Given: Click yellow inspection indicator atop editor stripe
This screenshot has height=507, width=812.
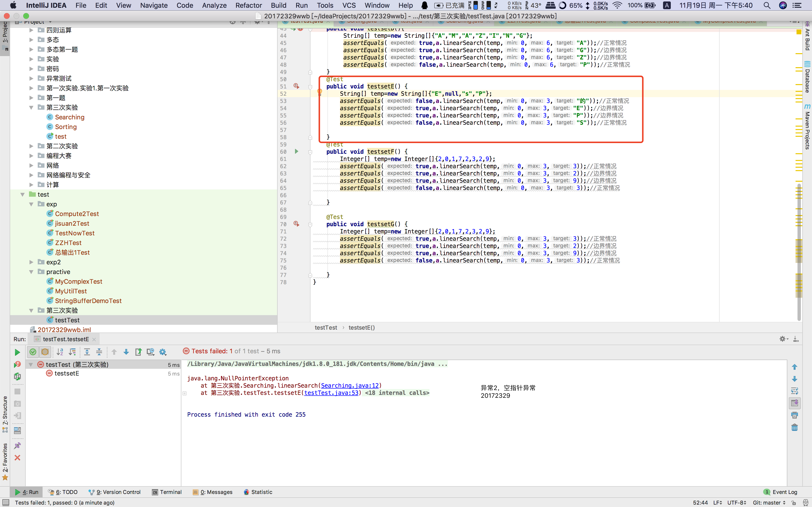Looking at the screenshot, I should point(798,32).
